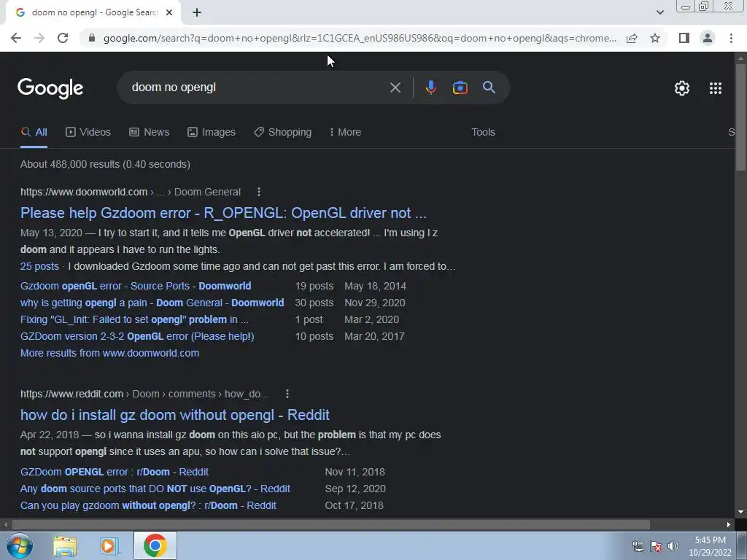Image resolution: width=747 pixels, height=560 pixels.
Task: Search by image with the camera icon
Action: coord(460,87)
